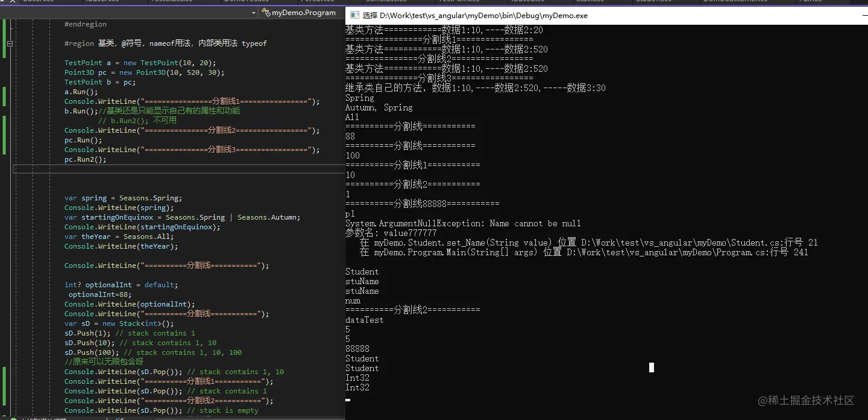Click the 'sD.Push(10);' line
Viewport: 868px width, 420px height.
tap(140, 343)
